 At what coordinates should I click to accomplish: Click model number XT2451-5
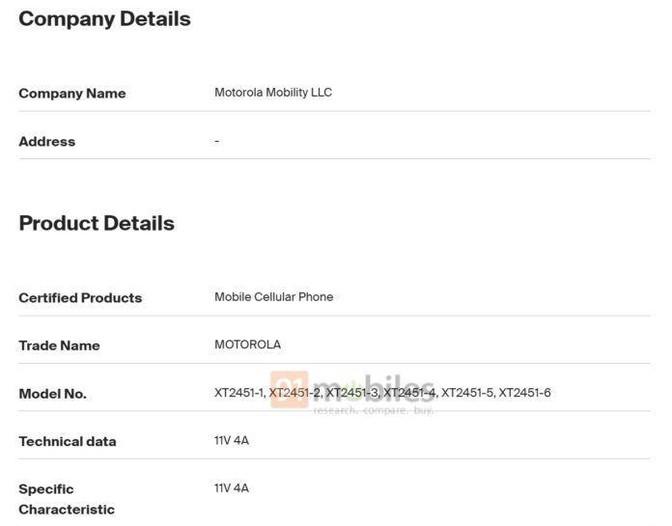coord(467,393)
